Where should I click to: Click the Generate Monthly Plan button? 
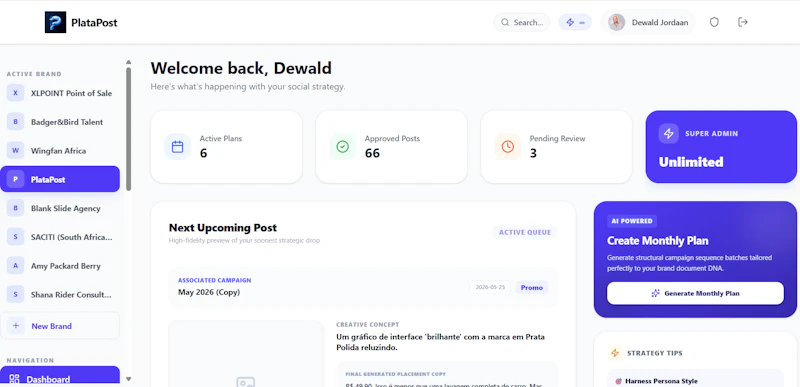pyautogui.click(x=695, y=293)
